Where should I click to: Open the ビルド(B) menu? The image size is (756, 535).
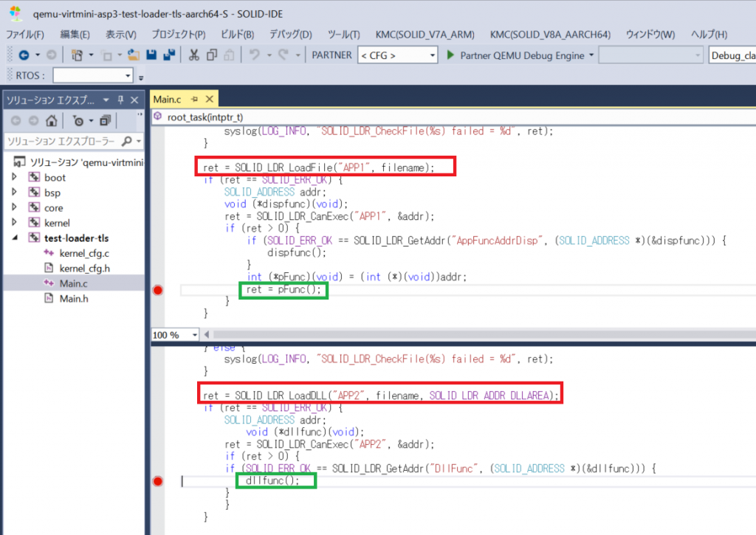point(237,35)
